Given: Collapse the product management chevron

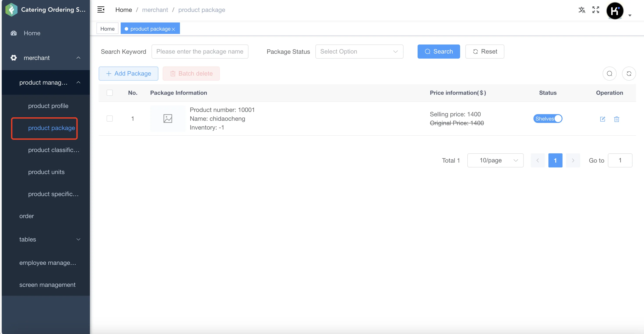Looking at the screenshot, I should click(78, 82).
